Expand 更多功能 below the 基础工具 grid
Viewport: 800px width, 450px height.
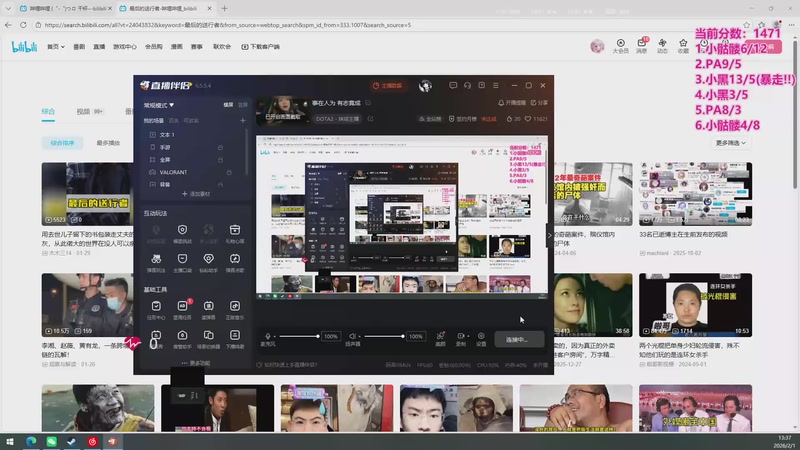pyautogui.click(x=196, y=363)
